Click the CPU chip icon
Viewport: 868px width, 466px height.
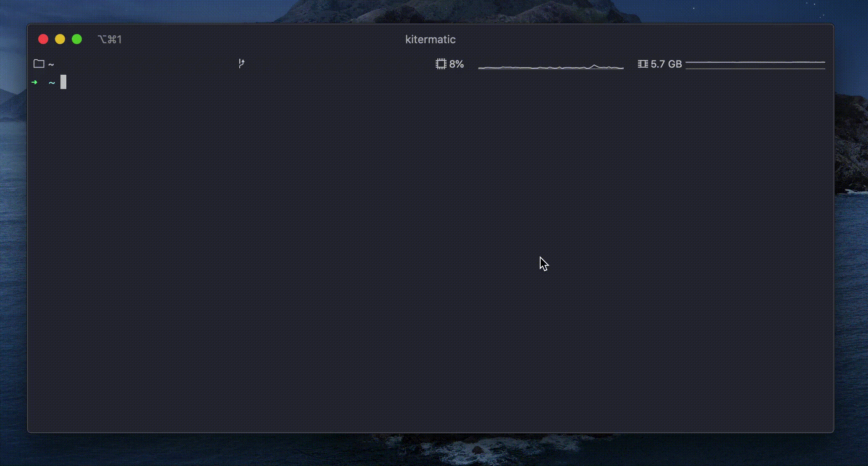pyautogui.click(x=441, y=64)
